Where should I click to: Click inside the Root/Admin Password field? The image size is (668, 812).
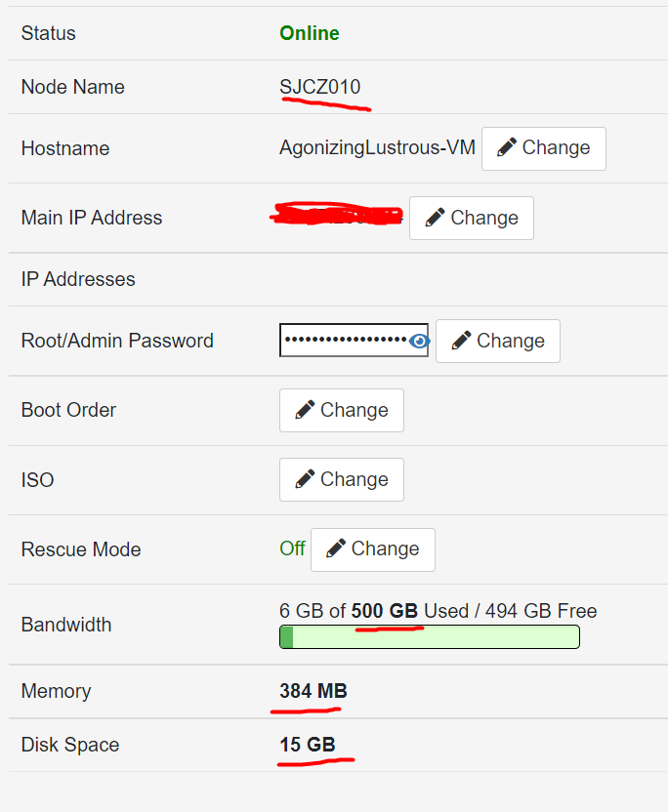pos(354,341)
